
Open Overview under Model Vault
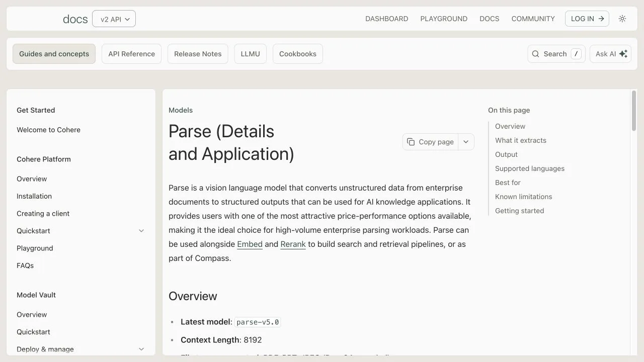(32, 315)
